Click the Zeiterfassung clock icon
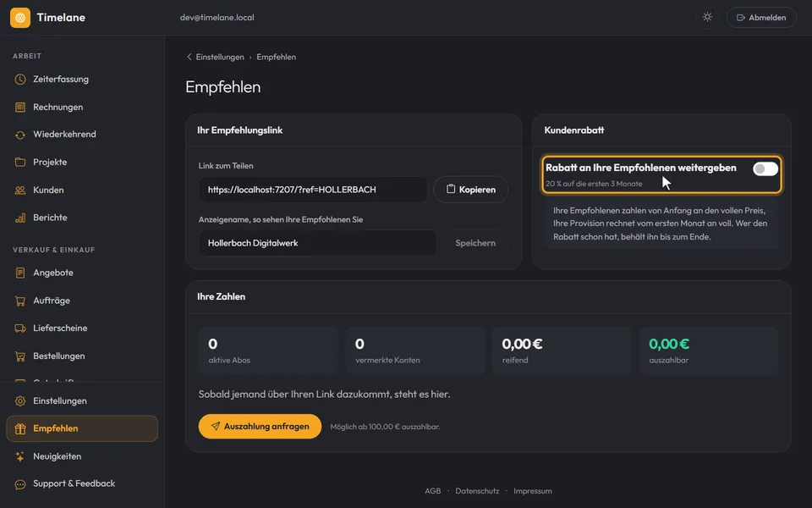Screen dimensions: 812x508 pyautogui.click(x=20, y=80)
